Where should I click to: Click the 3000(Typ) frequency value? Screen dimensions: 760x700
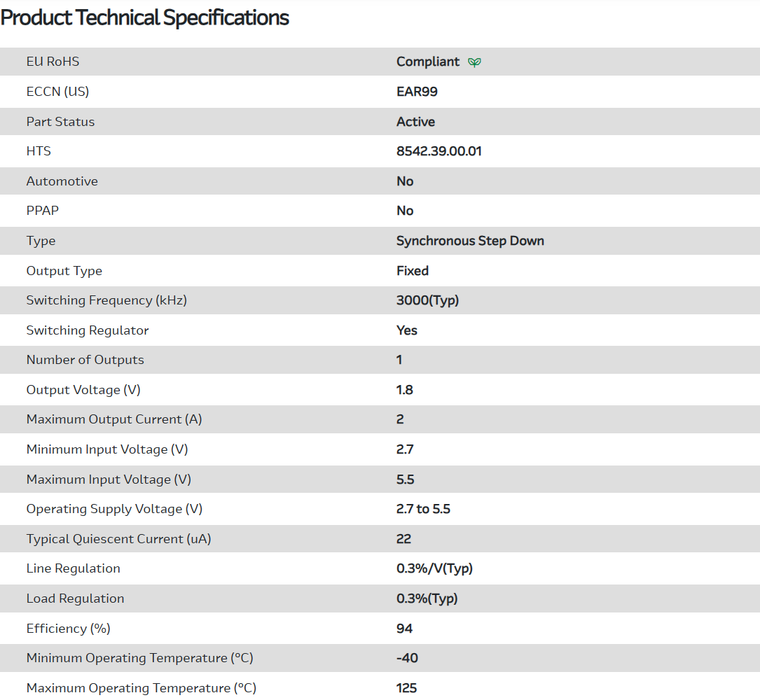tap(427, 300)
